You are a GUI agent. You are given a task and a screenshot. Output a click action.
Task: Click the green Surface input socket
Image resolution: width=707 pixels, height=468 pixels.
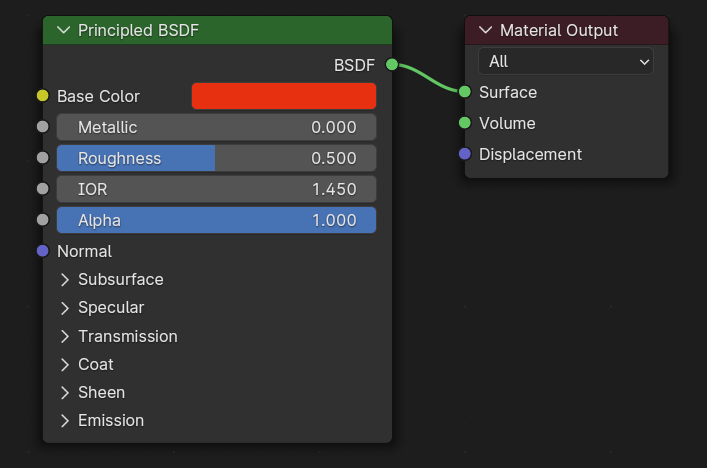pyautogui.click(x=465, y=92)
